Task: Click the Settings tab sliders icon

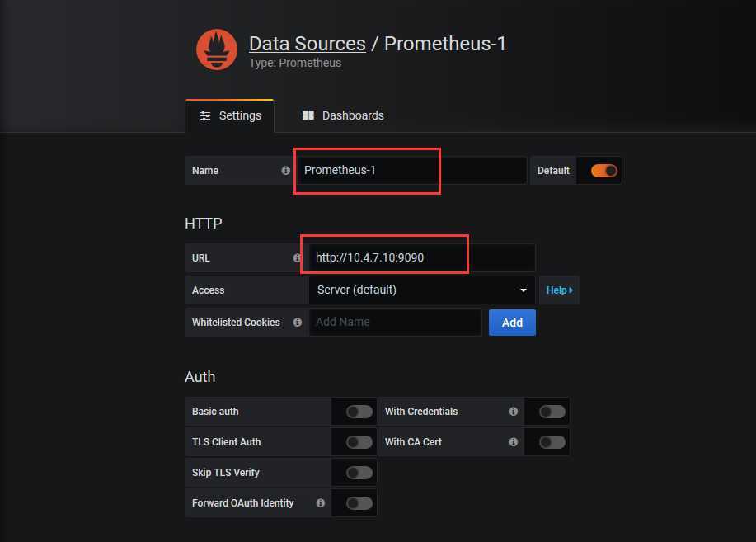Action: (x=205, y=115)
